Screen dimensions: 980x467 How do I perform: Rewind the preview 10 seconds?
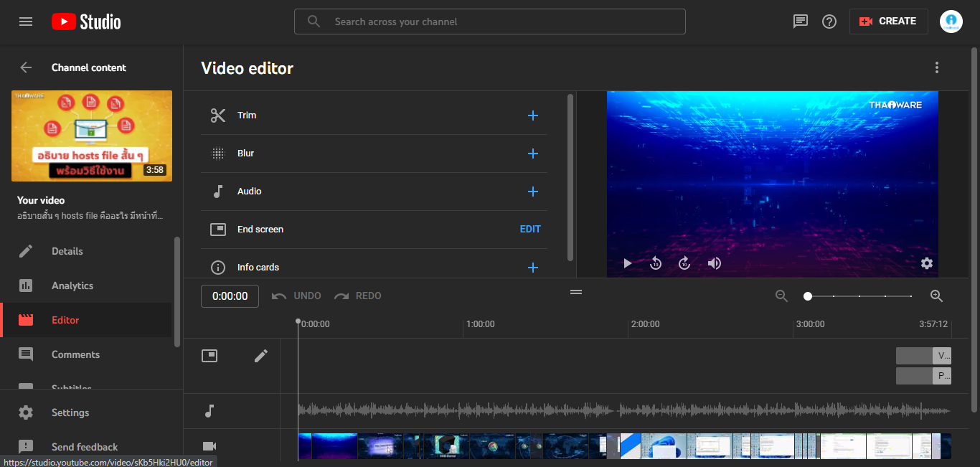click(656, 263)
